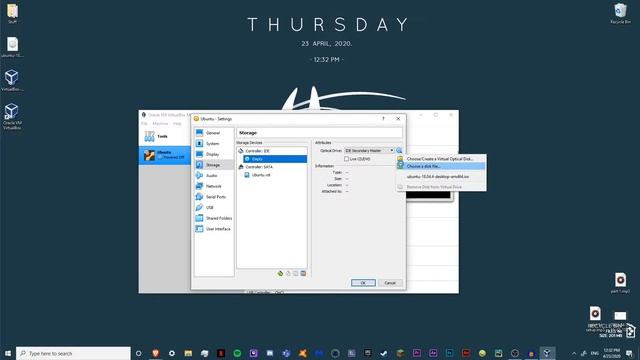Open the System settings category

[213, 144]
